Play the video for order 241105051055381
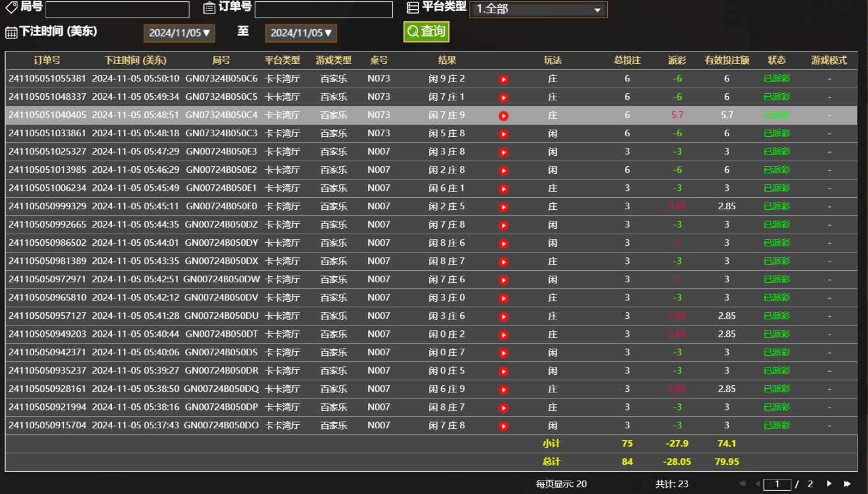 (x=504, y=78)
